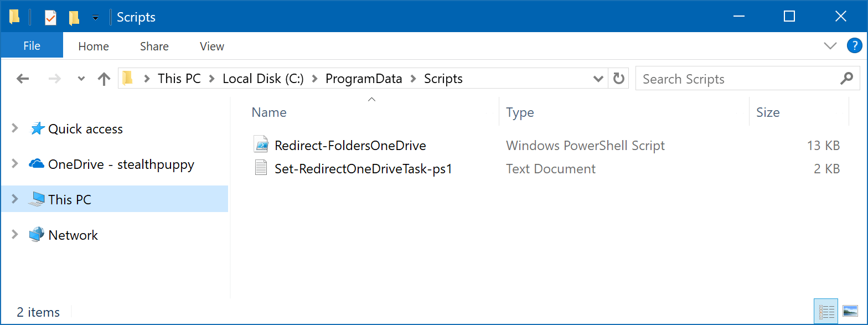868x325 pixels.
Task: Click the Properties quick access toolbar icon
Action: click(x=50, y=18)
